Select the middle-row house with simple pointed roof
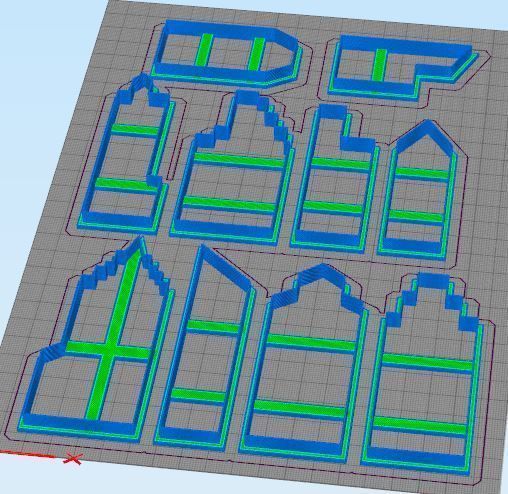 click(x=418, y=190)
